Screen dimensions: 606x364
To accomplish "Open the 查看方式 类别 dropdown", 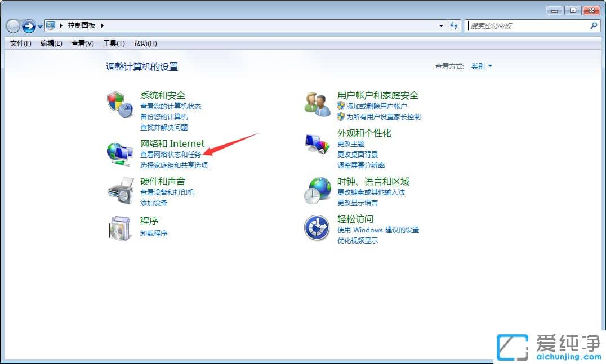I will (x=482, y=66).
